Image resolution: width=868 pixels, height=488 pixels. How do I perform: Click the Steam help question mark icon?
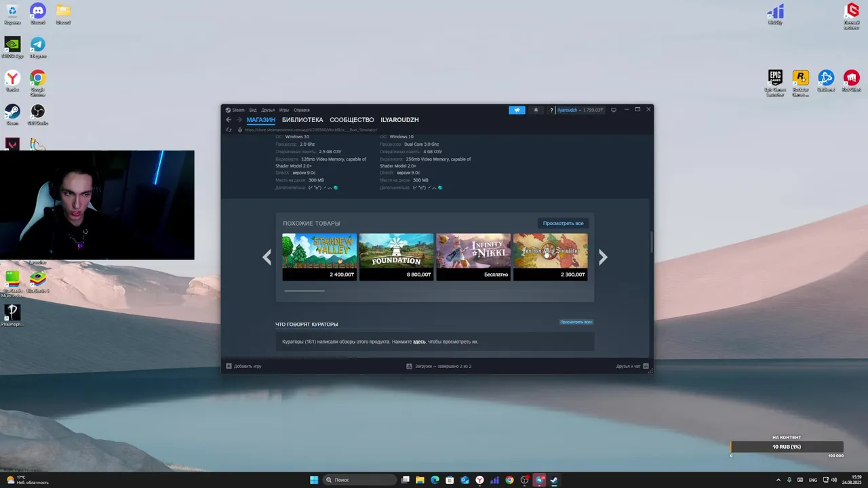click(x=552, y=110)
